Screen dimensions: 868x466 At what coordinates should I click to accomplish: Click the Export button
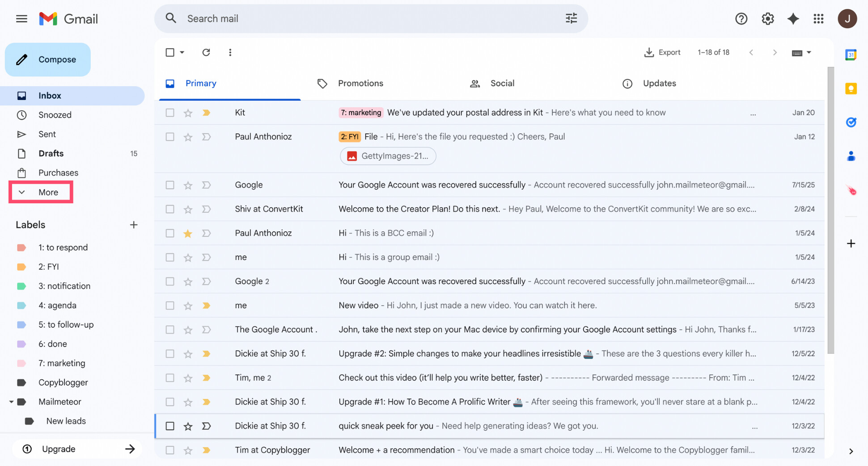[663, 52]
